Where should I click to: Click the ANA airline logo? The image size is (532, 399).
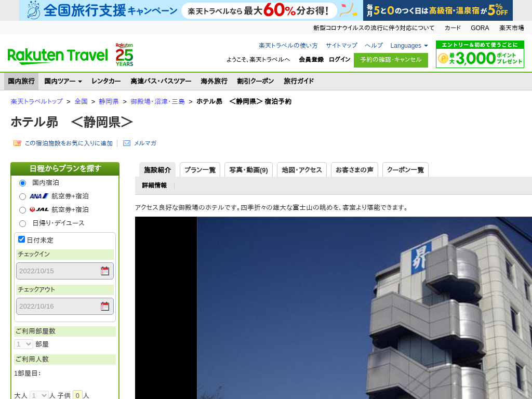[x=39, y=196]
